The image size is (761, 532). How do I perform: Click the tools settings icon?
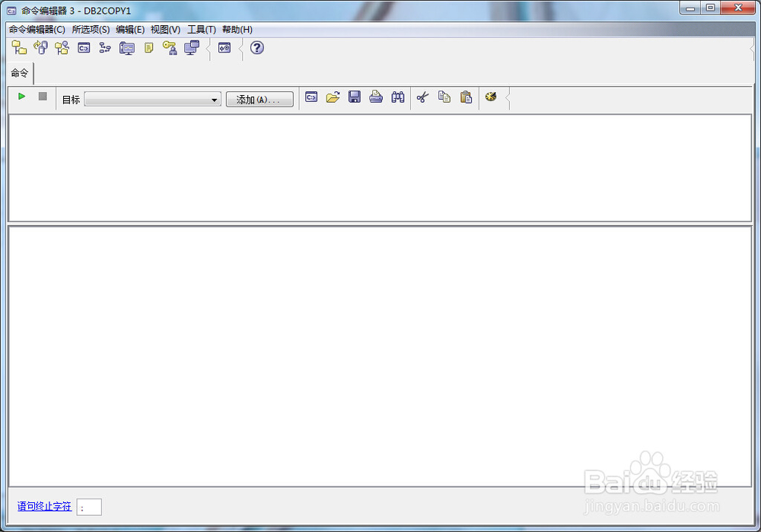[x=224, y=48]
